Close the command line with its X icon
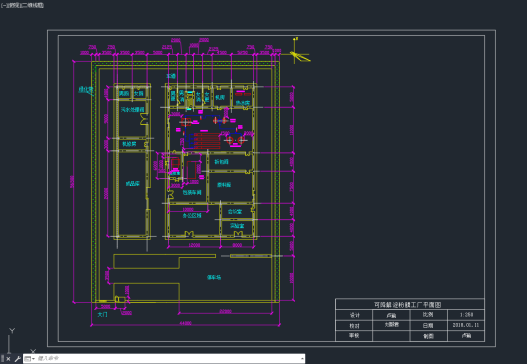 pyautogui.click(x=9, y=359)
